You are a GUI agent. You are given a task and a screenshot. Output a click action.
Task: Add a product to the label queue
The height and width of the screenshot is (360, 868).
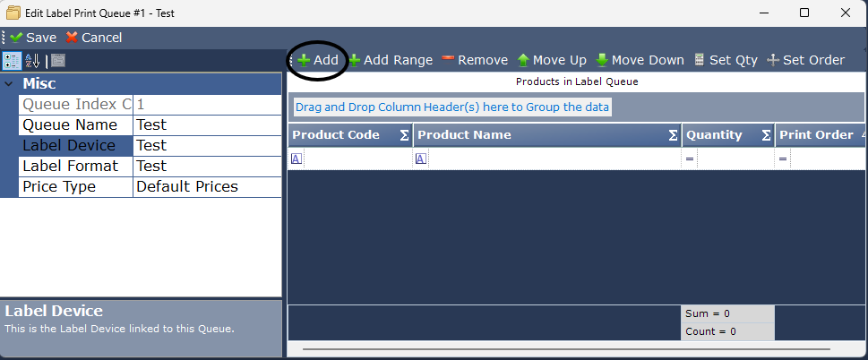click(318, 60)
